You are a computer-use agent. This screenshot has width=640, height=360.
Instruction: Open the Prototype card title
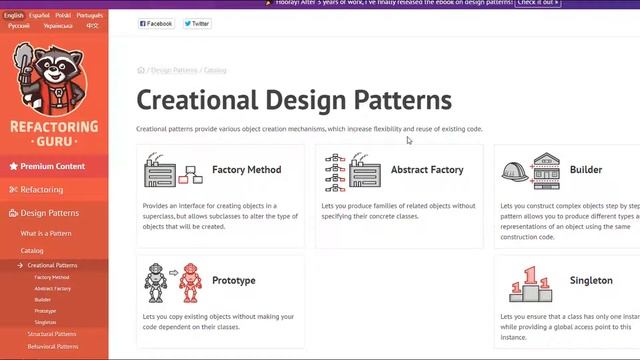click(x=234, y=280)
